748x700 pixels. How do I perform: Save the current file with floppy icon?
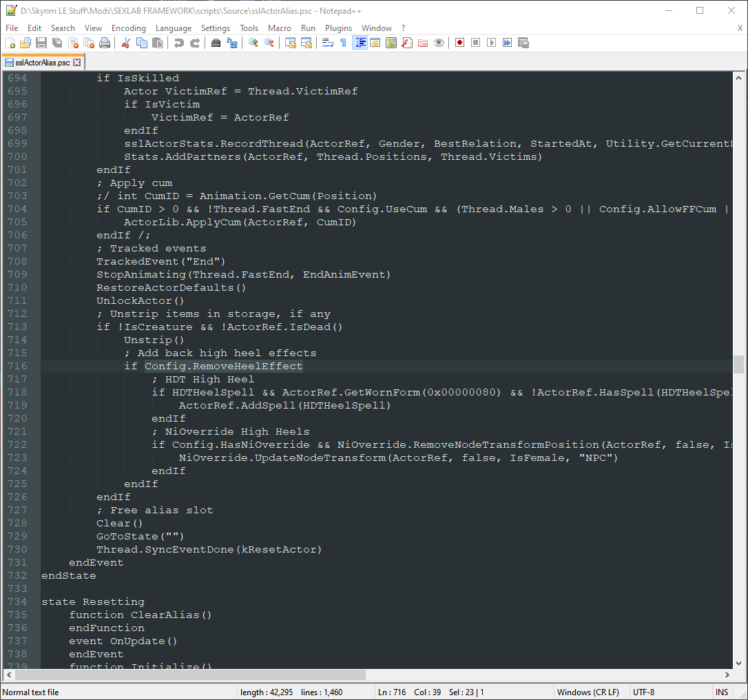click(41, 43)
